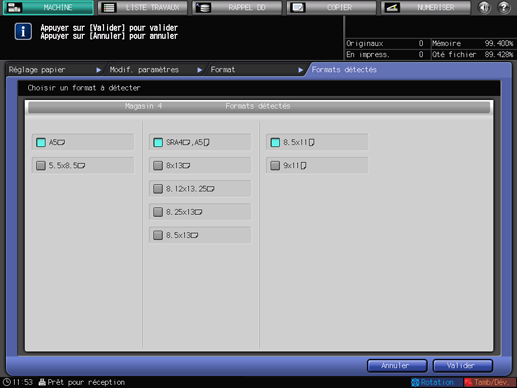Click the clock icon in status bar
The height and width of the screenshot is (388, 517).
(6, 382)
